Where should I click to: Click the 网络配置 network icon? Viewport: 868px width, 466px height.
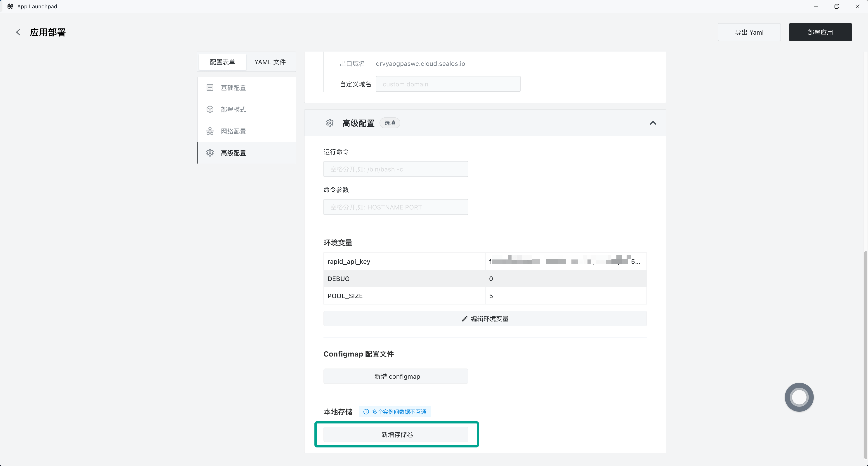210,131
